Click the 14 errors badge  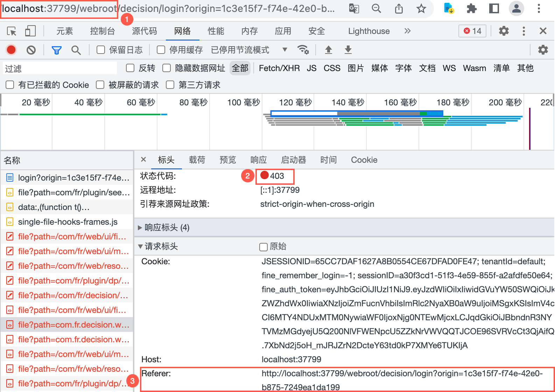[472, 31]
